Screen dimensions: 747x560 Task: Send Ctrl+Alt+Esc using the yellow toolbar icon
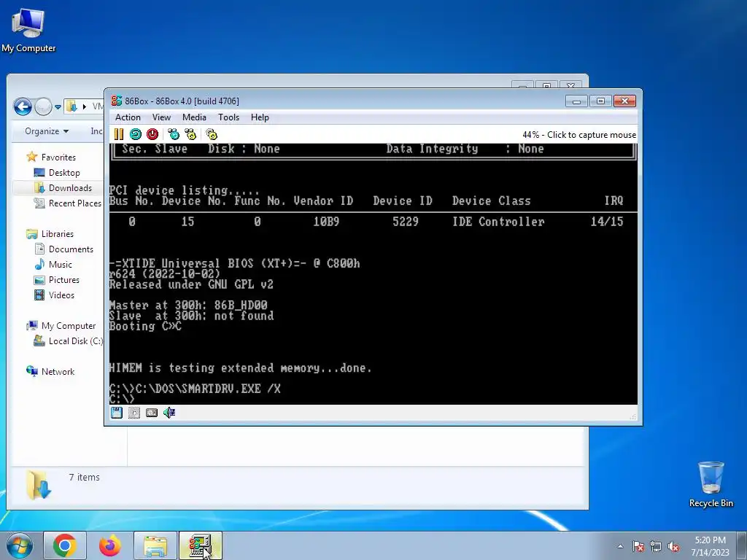point(190,134)
